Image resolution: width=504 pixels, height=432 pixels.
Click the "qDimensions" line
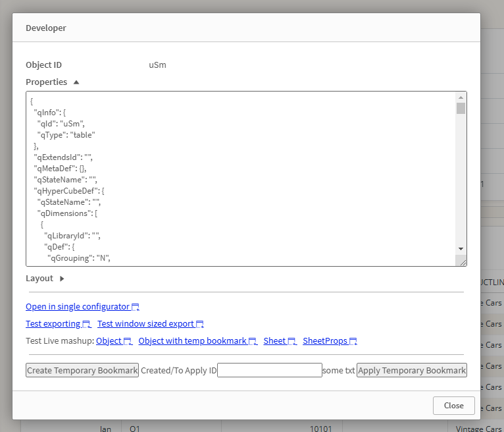68,213
